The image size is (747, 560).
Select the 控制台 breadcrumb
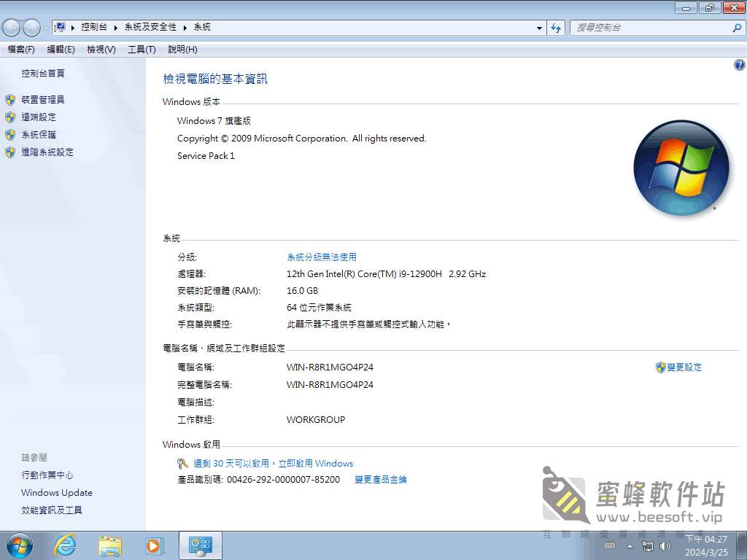coord(94,27)
